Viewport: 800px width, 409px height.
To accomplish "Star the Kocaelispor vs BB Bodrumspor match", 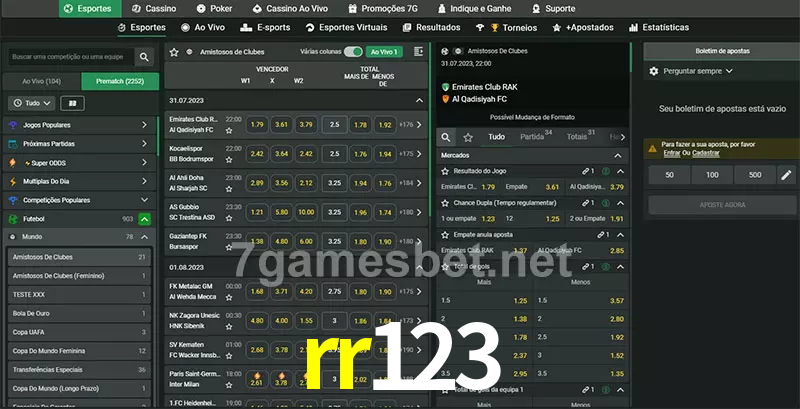I will point(229,160).
